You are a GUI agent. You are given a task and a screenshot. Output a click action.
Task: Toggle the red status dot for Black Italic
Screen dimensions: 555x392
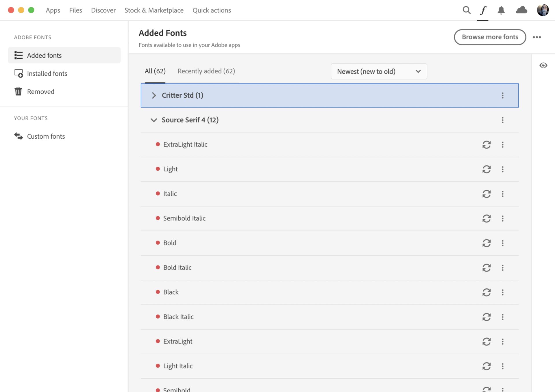(x=158, y=317)
